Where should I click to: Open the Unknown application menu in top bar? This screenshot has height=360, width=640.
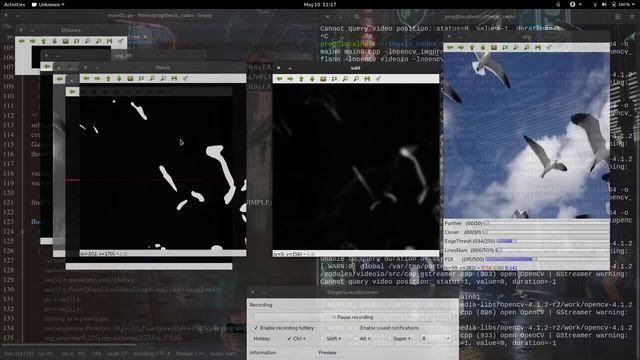point(48,4)
